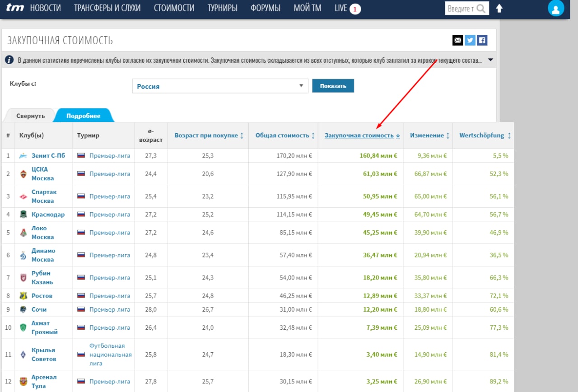Open Ахмат Грозный club link
This screenshot has width=578, height=392.
45,327
